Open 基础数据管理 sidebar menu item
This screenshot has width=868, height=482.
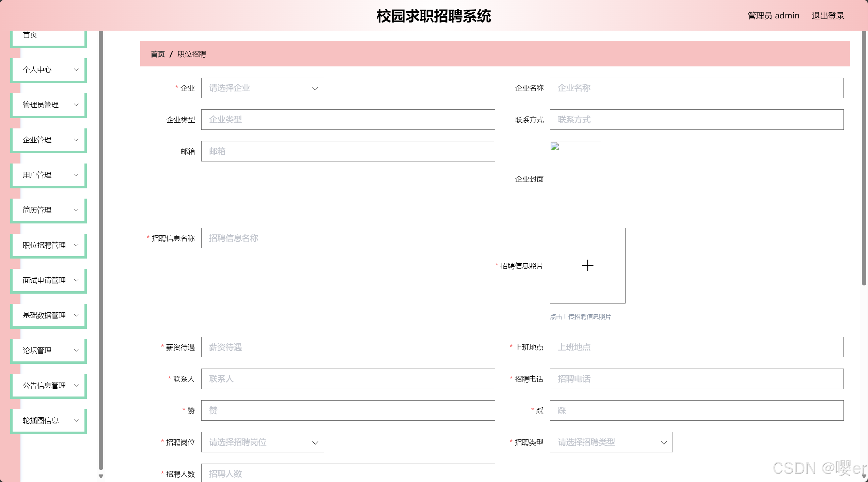(44, 315)
